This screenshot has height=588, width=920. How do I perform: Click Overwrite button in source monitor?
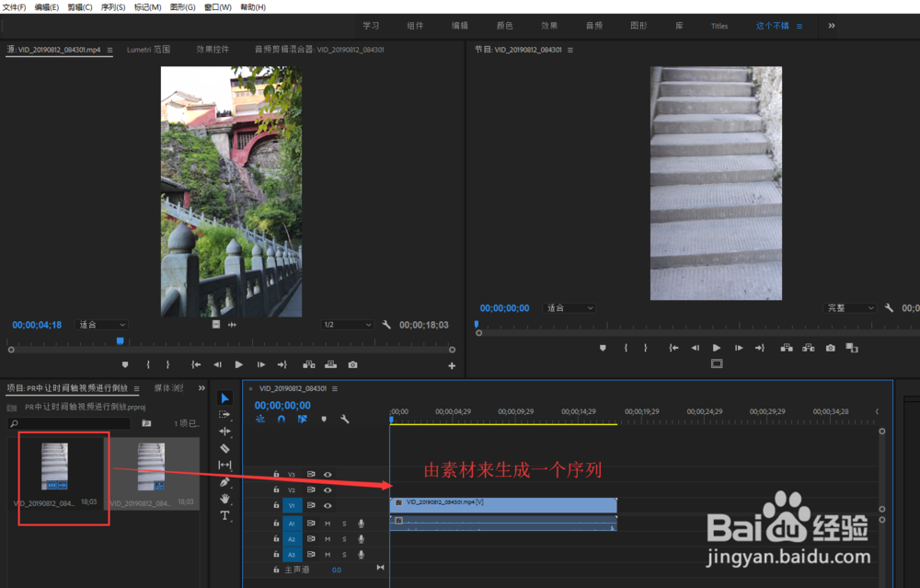coord(331,364)
